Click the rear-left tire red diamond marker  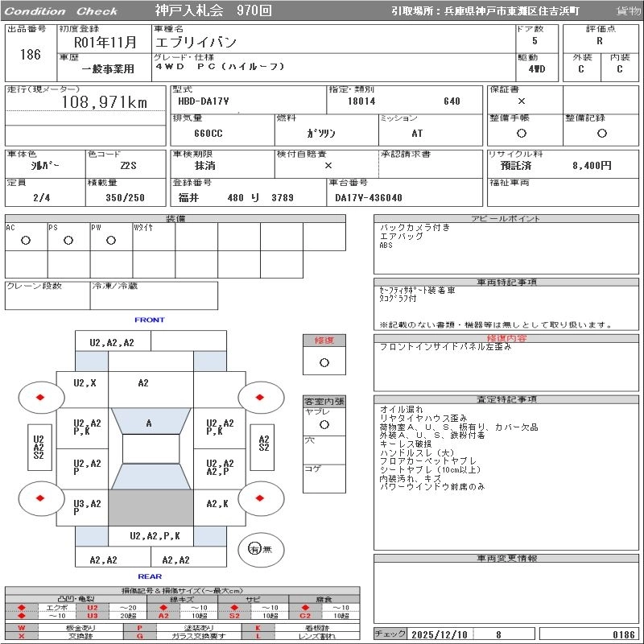[x=40, y=498]
